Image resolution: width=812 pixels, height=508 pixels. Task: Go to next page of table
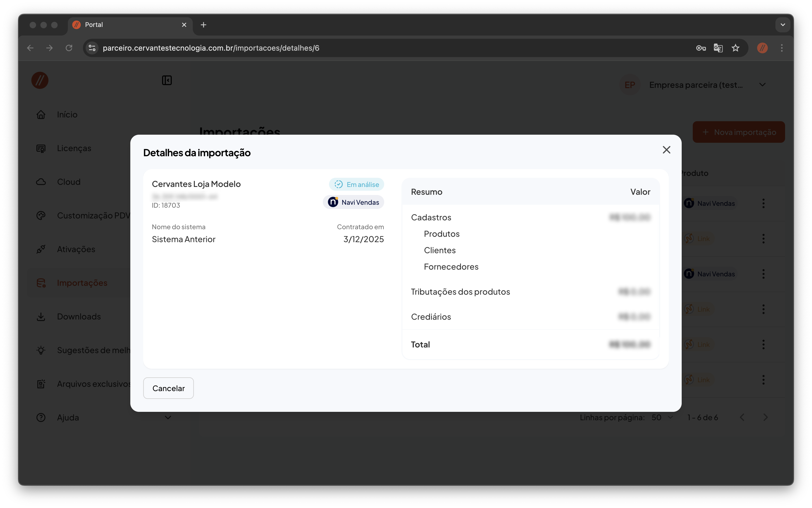[765, 417]
